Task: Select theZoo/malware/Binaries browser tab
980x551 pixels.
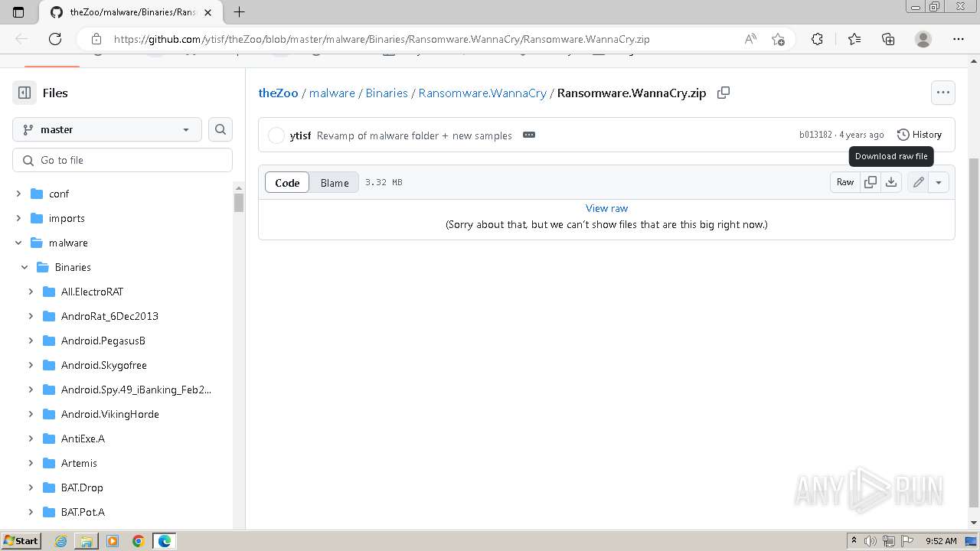Action: point(130,12)
